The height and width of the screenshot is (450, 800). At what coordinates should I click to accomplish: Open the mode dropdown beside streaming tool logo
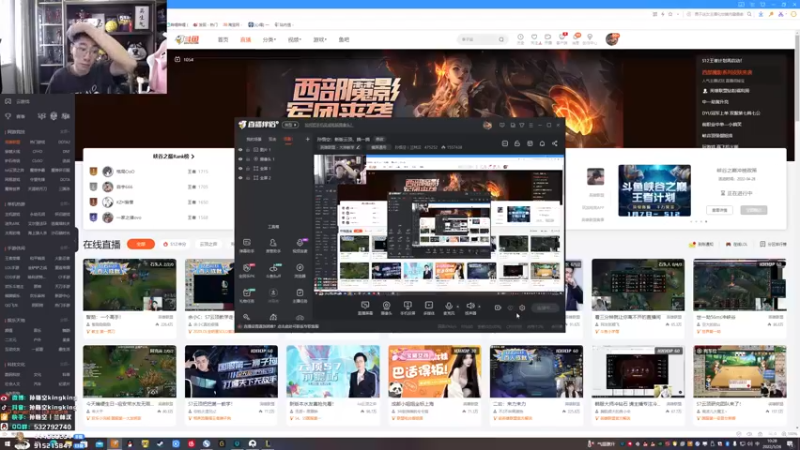pyautogui.click(x=291, y=124)
